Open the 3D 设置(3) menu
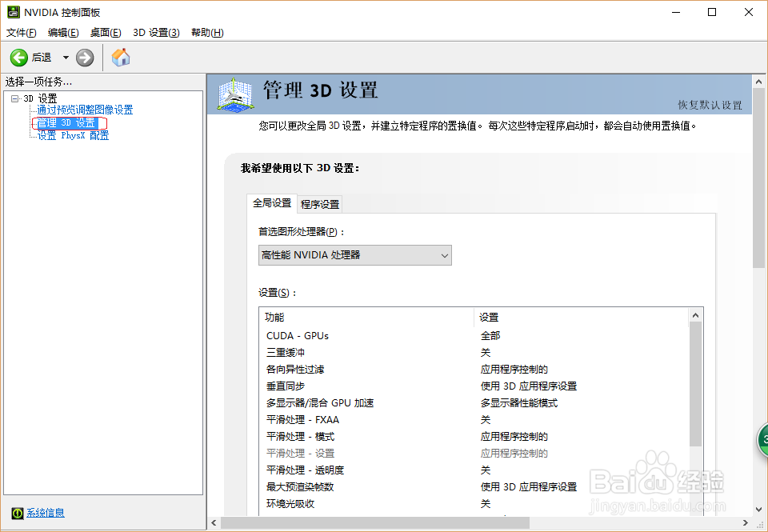Viewport: 768px width, 532px height. pyautogui.click(x=156, y=32)
